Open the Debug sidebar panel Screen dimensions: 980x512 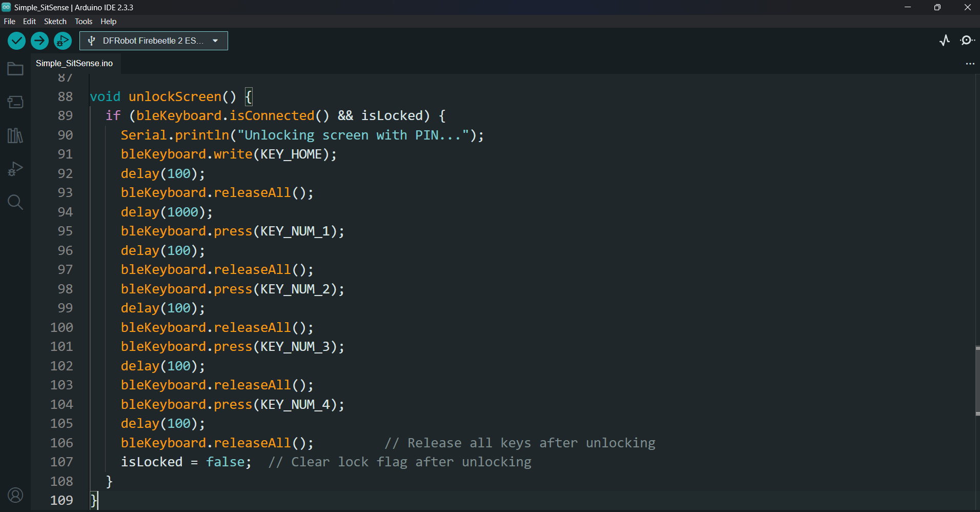click(15, 169)
